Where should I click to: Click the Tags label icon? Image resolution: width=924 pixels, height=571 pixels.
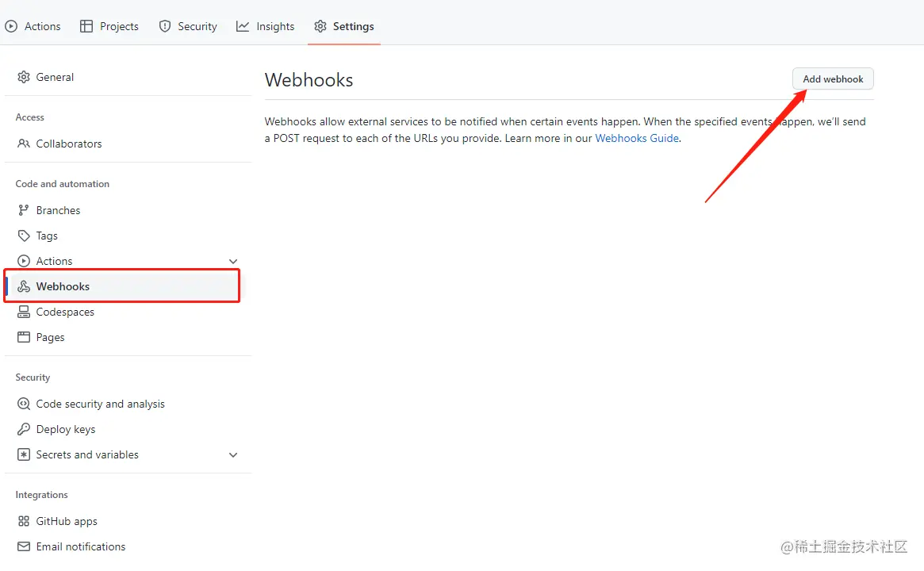pos(24,236)
